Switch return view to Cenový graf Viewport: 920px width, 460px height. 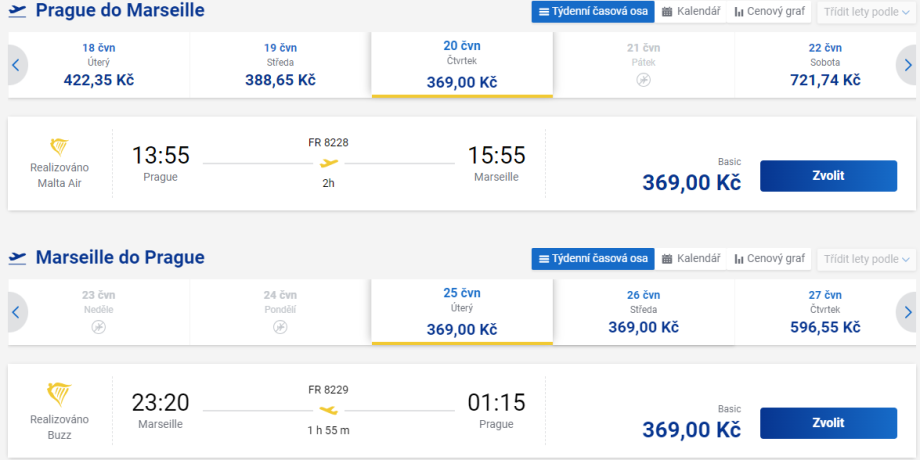tap(769, 259)
